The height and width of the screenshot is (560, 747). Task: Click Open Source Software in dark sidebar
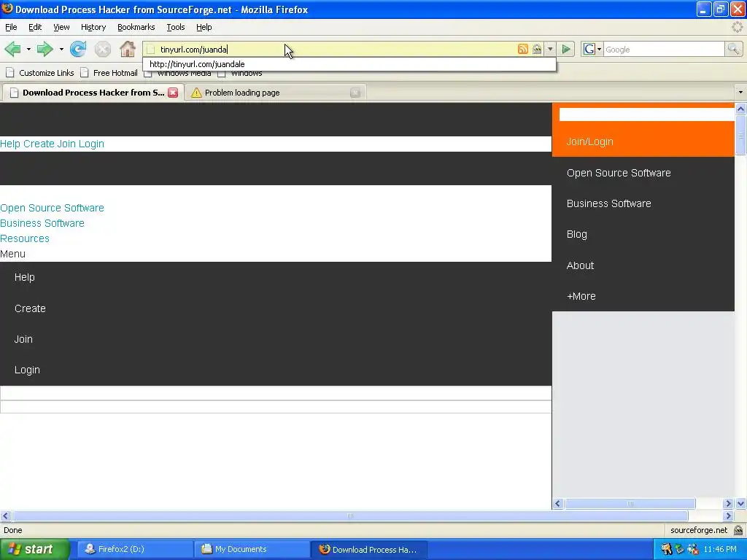click(x=619, y=173)
